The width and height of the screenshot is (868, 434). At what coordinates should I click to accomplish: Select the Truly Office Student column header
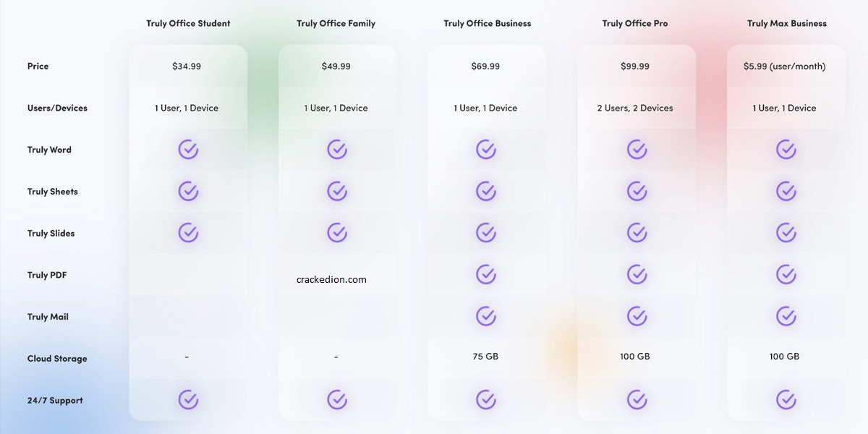click(188, 23)
